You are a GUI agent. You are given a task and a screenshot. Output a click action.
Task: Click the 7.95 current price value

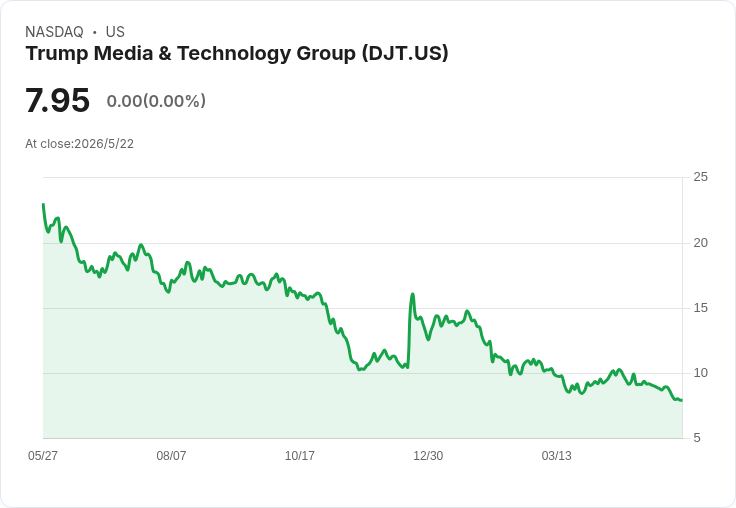pyautogui.click(x=57, y=100)
